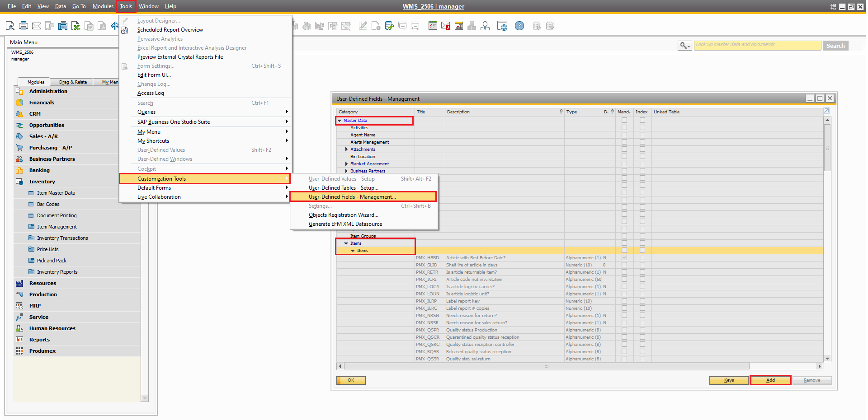Click the PDF export toolbar icon
Screen dimensions: 868x420
[x=102, y=26]
